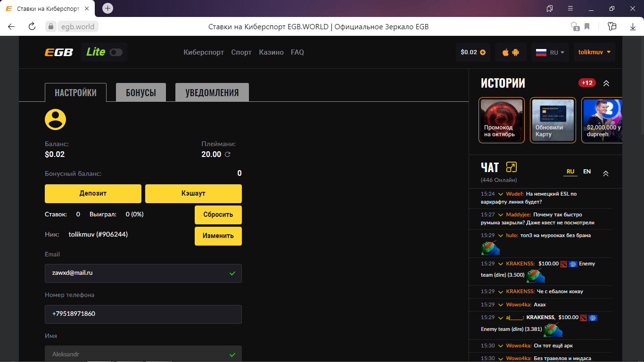Click the EGB logo
Viewport: 644px width, 362px height.
(x=59, y=52)
